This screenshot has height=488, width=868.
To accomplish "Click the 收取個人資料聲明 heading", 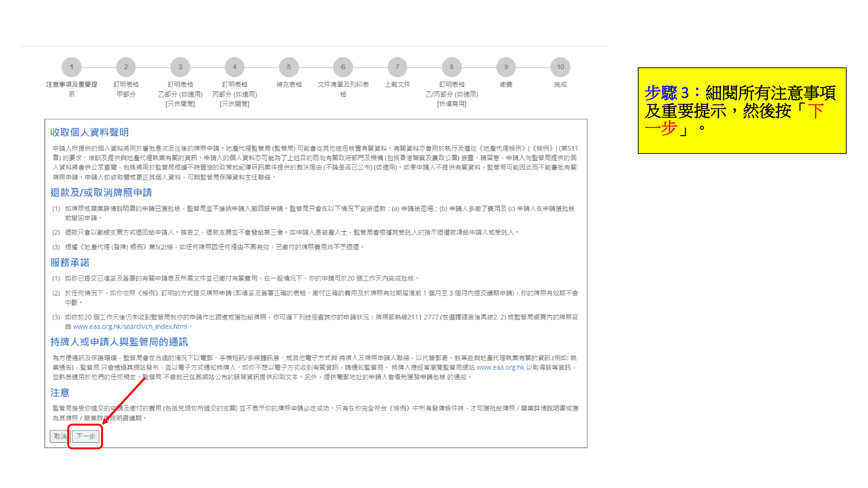I will pyautogui.click(x=89, y=132).
